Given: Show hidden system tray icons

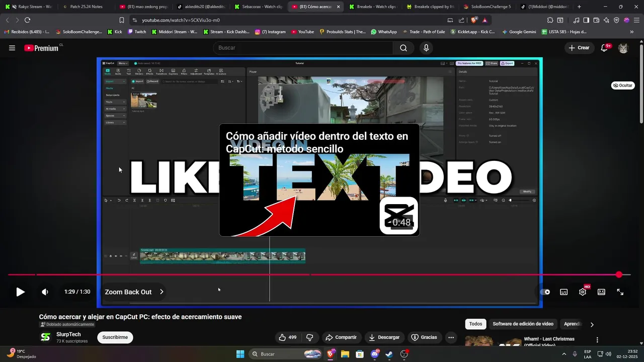Looking at the screenshot, I should (x=563, y=354).
